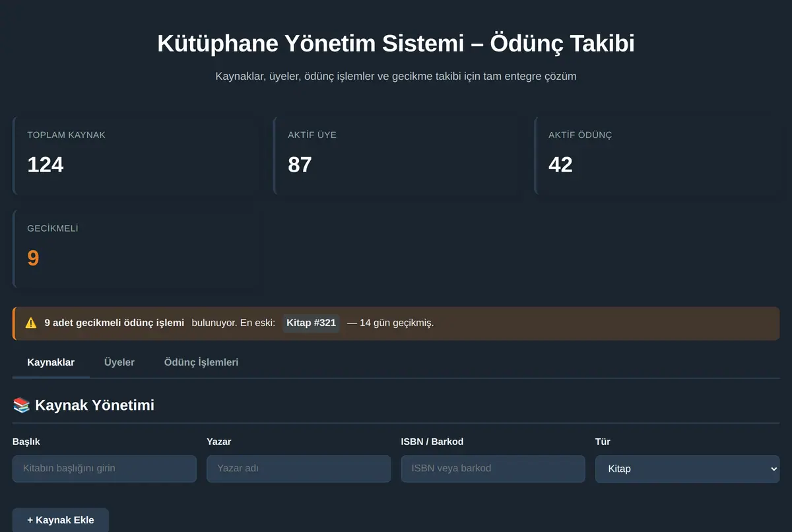Select the Aktif Üye card value 87
792x532 pixels.
[x=300, y=164]
